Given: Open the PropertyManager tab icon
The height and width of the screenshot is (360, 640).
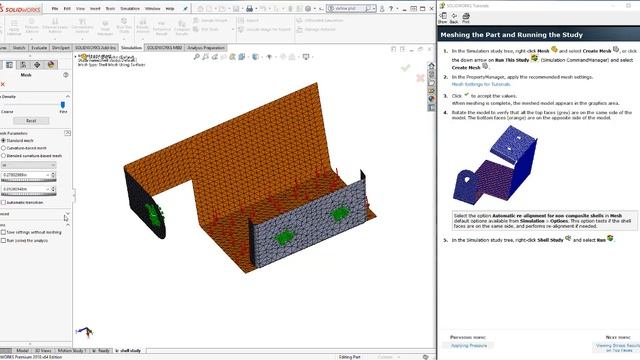Looking at the screenshot, I should pyautogui.click(x=9, y=65).
